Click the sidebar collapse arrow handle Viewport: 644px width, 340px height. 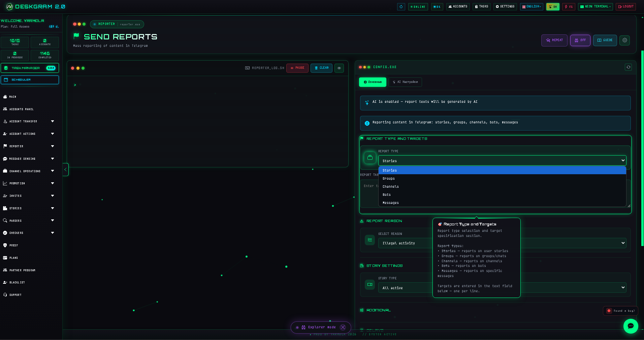click(65, 169)
